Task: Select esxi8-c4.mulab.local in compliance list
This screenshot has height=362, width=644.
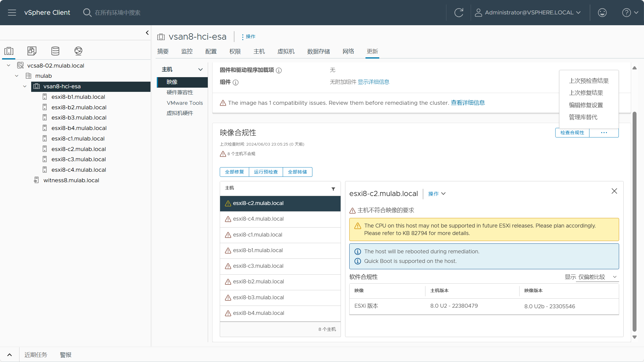Action: point(280,219)
